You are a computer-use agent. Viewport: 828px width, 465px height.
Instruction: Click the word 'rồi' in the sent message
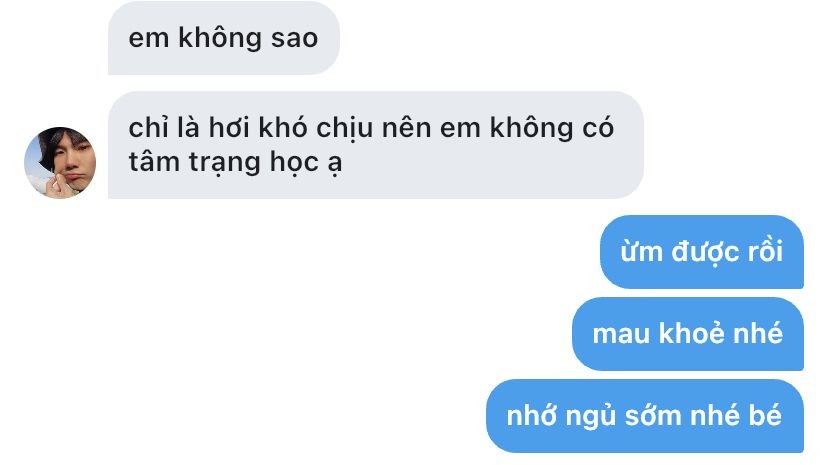tap(765, 251)
